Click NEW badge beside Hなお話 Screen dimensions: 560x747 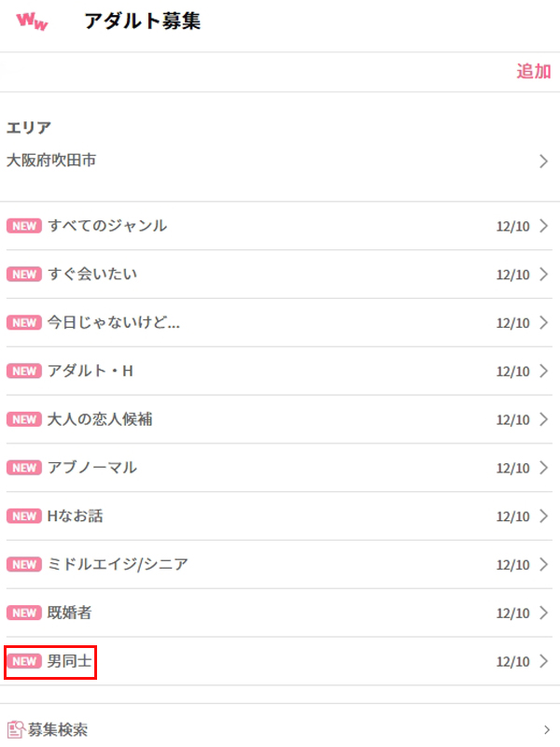[24, 516]
